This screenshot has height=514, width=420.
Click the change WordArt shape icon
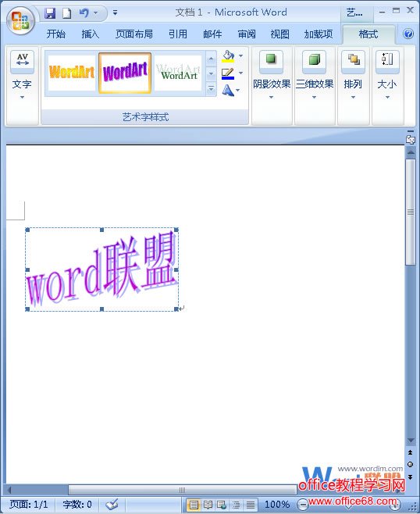[x=229, y=90]
